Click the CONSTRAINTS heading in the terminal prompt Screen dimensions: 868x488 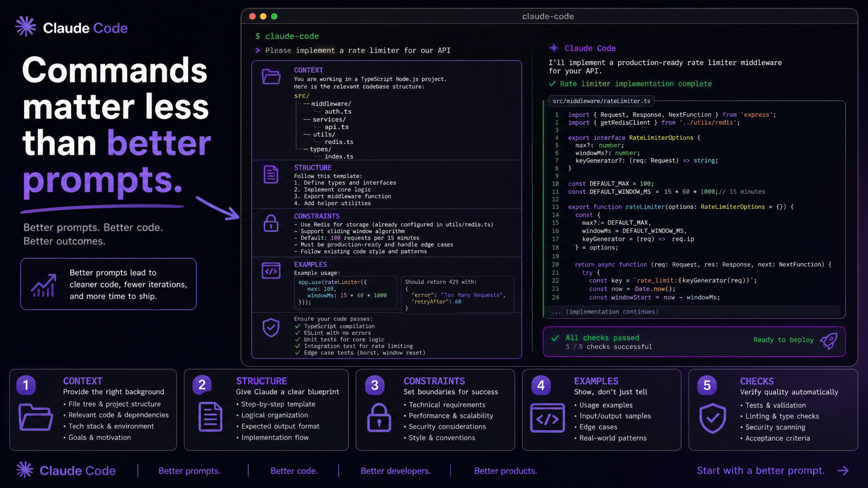[317, 216]
